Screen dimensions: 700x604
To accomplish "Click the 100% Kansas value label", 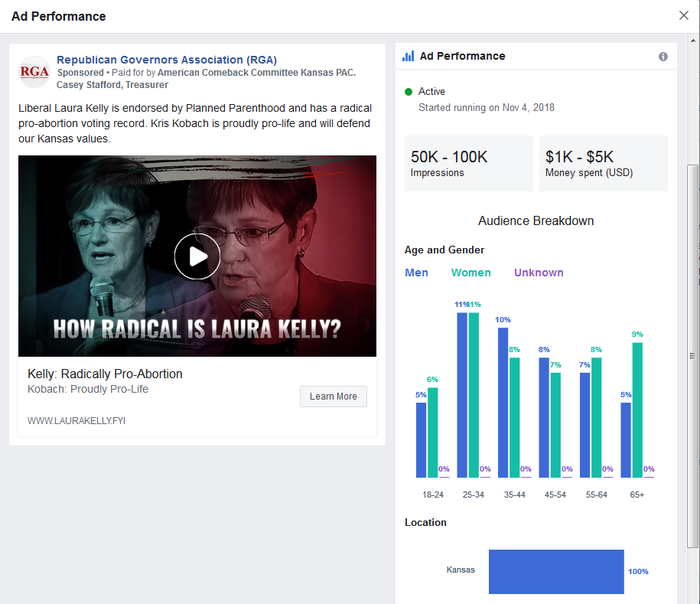I will [x=638, y=571].
